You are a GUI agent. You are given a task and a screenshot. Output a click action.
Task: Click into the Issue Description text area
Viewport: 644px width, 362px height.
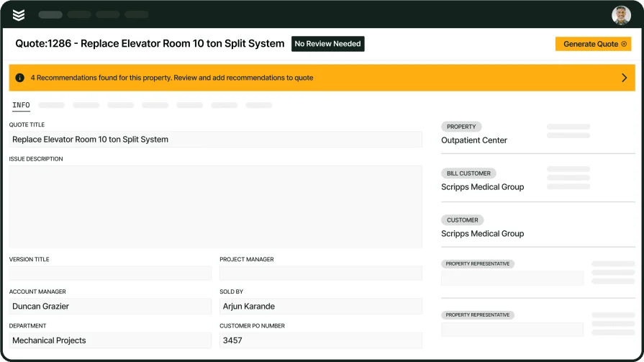(x=215, y=207)
